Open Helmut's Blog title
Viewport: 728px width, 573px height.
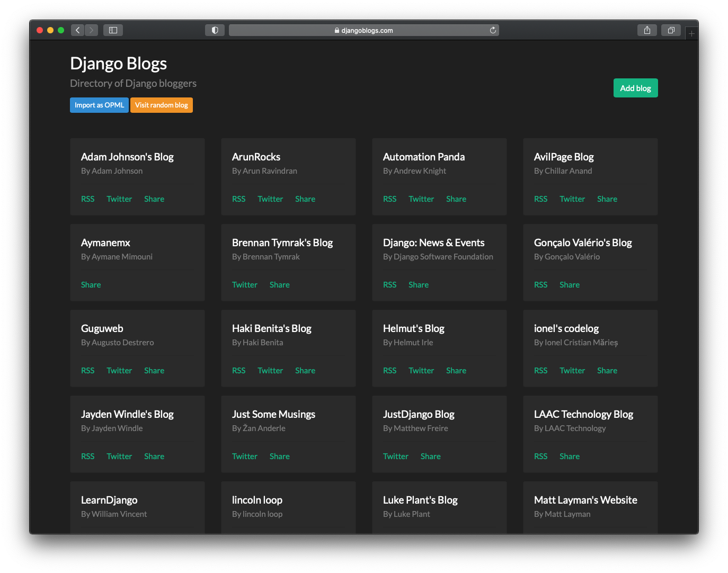tap(413, 328)
